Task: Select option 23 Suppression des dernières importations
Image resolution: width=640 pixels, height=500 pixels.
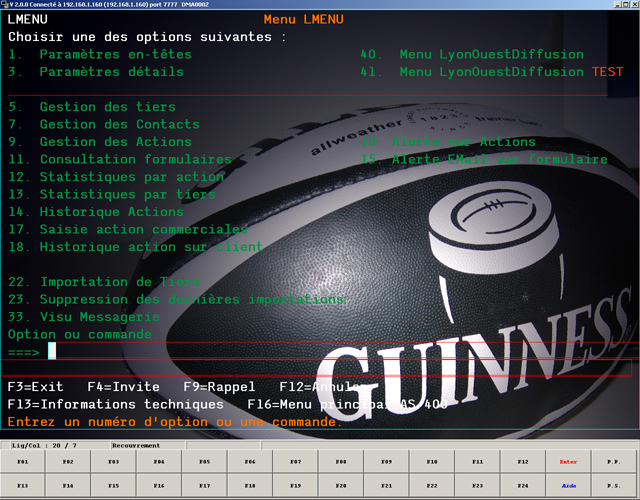Action: coord(176,300)
